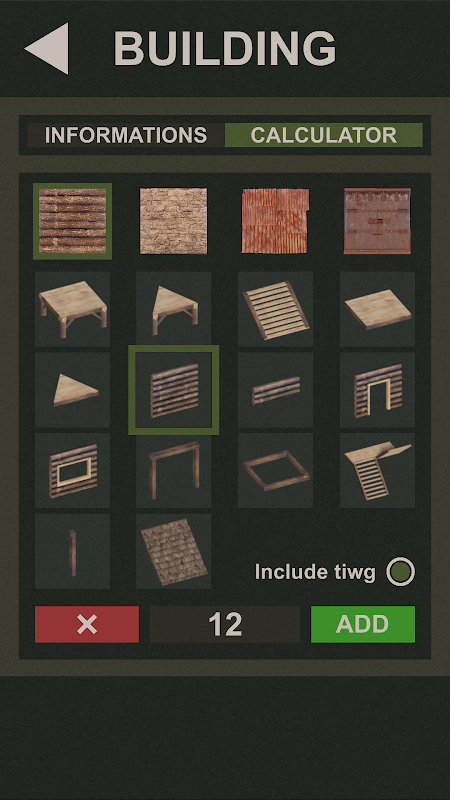Viewport: 450px width, 800px height.
Task: Select the triangle foundation icon
Action: 173,309
